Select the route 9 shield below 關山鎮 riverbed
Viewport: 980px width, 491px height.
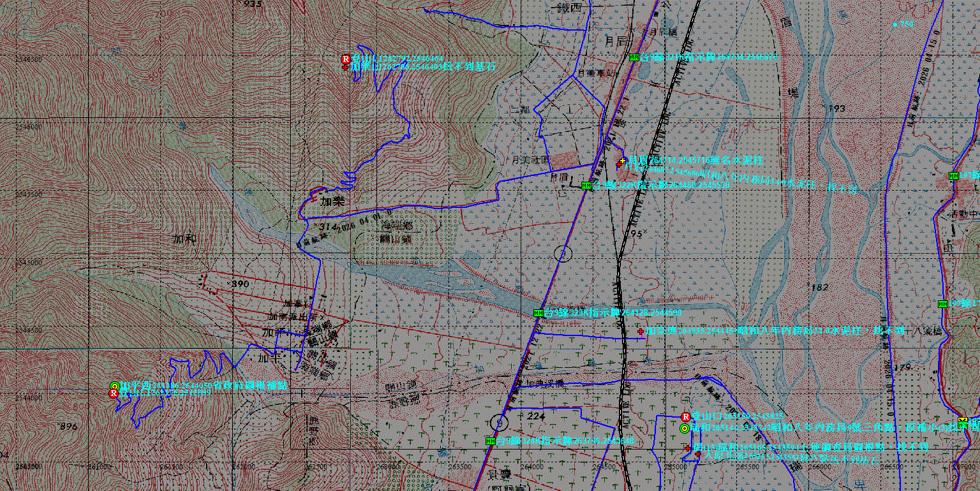(563, 254)
